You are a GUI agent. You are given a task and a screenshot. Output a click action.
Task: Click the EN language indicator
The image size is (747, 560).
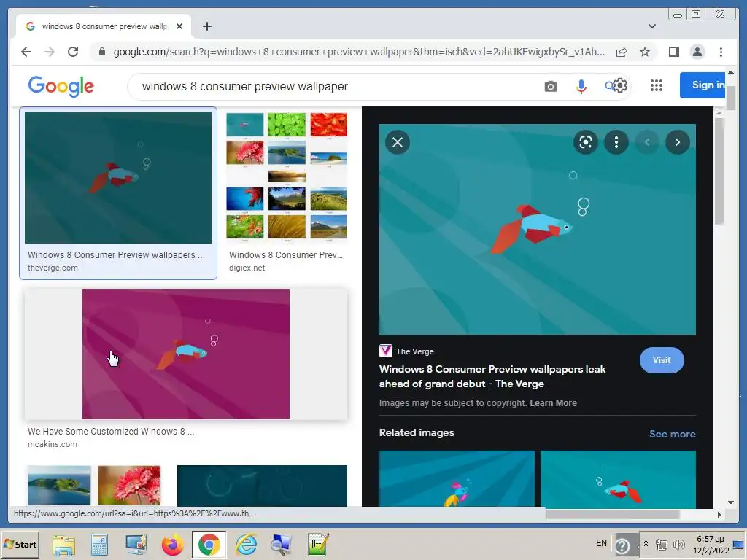pos(601,542)
